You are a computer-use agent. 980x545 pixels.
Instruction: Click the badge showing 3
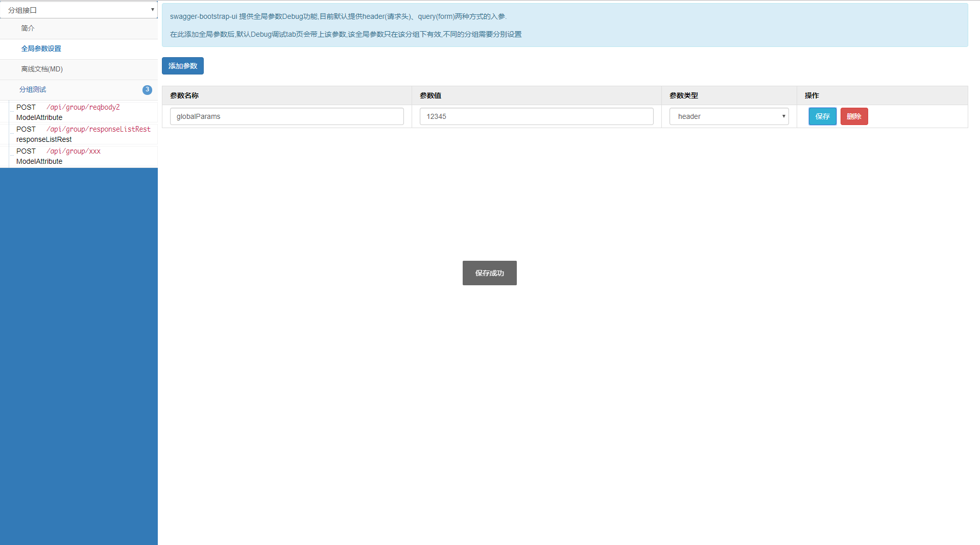147,89
